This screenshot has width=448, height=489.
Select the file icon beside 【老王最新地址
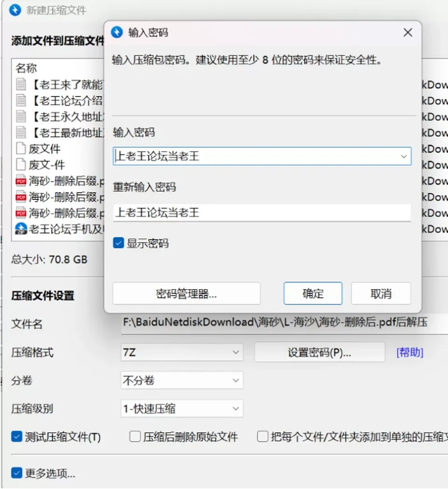[x=21, y=133]
